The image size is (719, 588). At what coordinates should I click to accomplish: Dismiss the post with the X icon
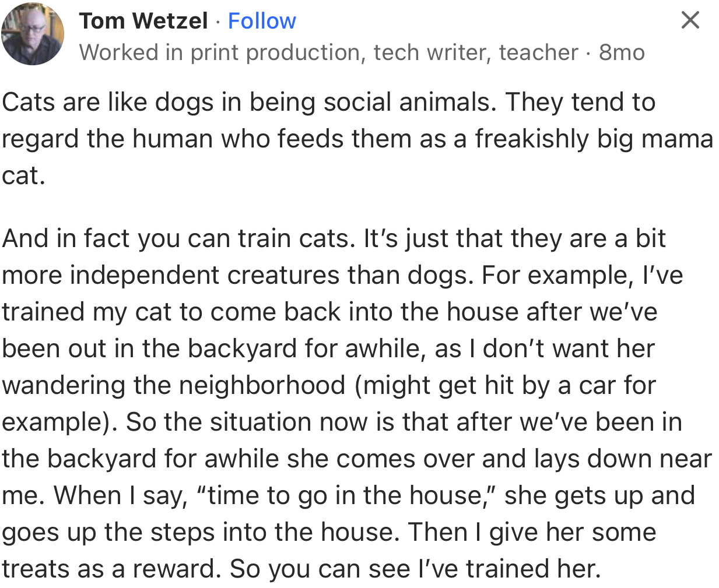pos(690,20)
